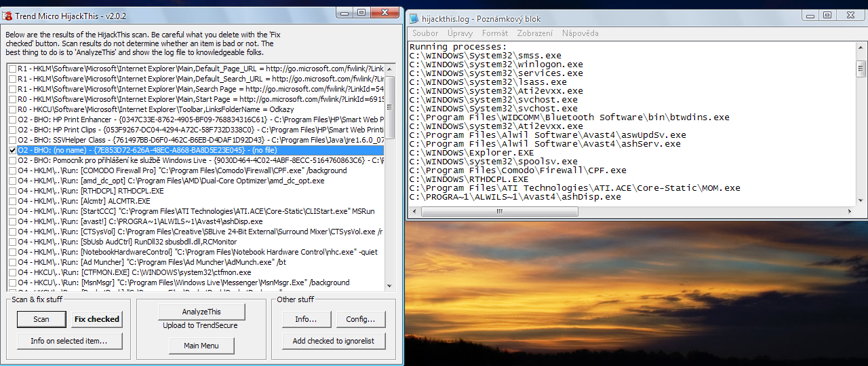Click Add checked to ignorelist button
Viewport: 868px width, 366px height.
point(333,341)
